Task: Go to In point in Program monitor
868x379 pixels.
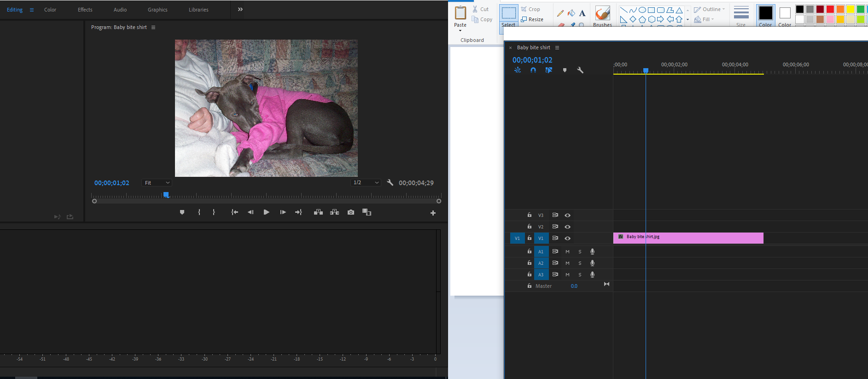Action: [234, 212]
